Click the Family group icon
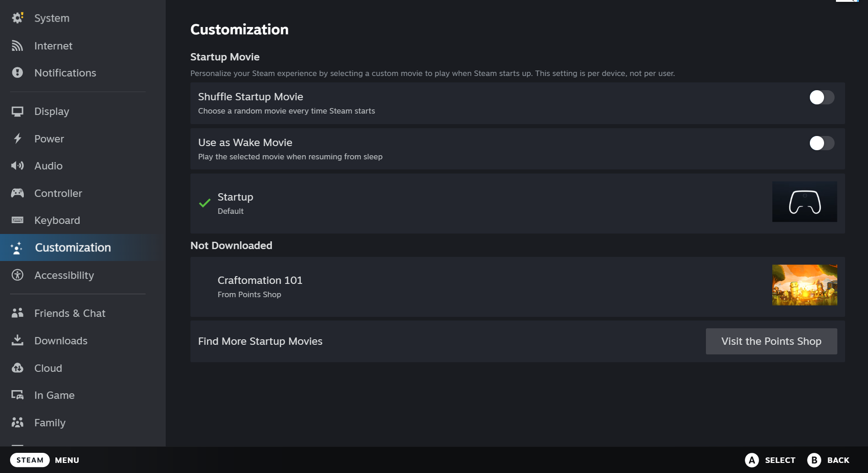This screenshot has height=473, width=868. click(17, 423)
